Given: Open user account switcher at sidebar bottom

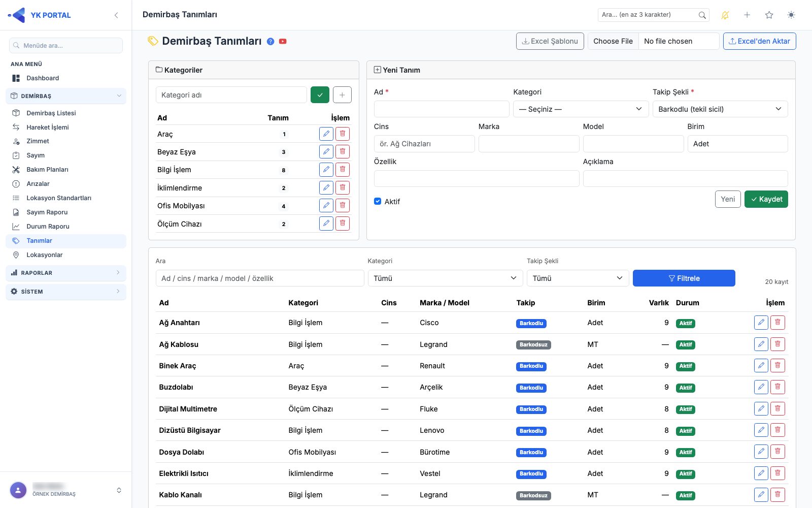Looking at the screenshot, I should click(x=119, y=490).
